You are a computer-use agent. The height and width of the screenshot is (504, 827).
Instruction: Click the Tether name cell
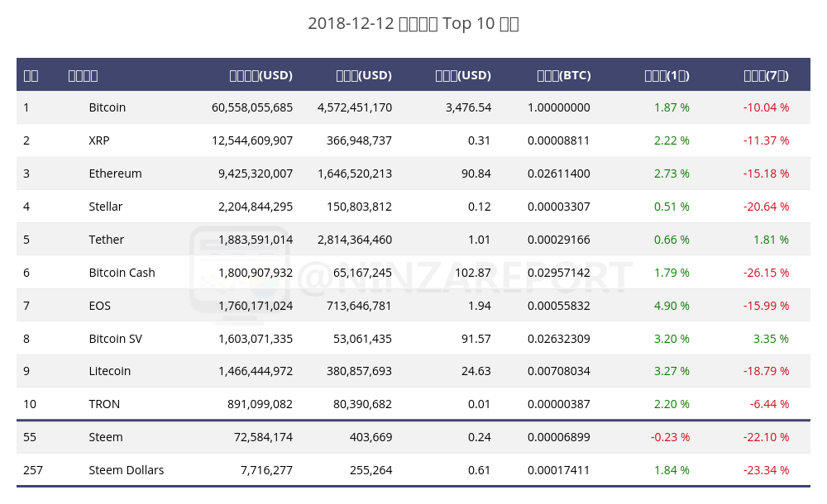point(106,240)
